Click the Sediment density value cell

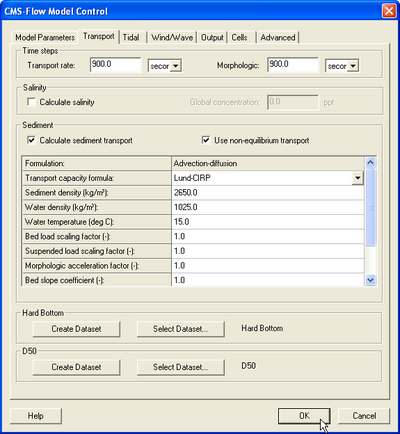pyautogui.click(x=268, y=193)
